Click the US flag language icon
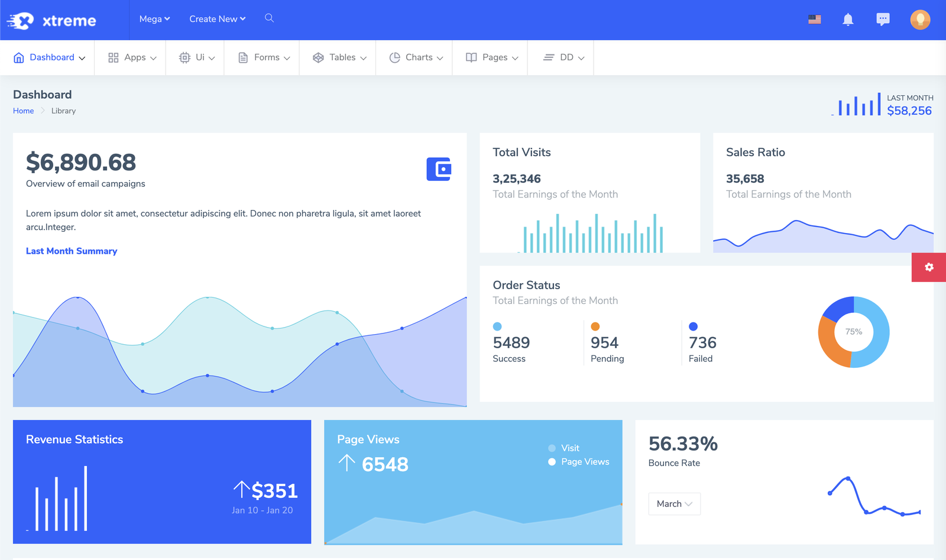This screenshot has width=946, height=560. click(x=815, y=20)
